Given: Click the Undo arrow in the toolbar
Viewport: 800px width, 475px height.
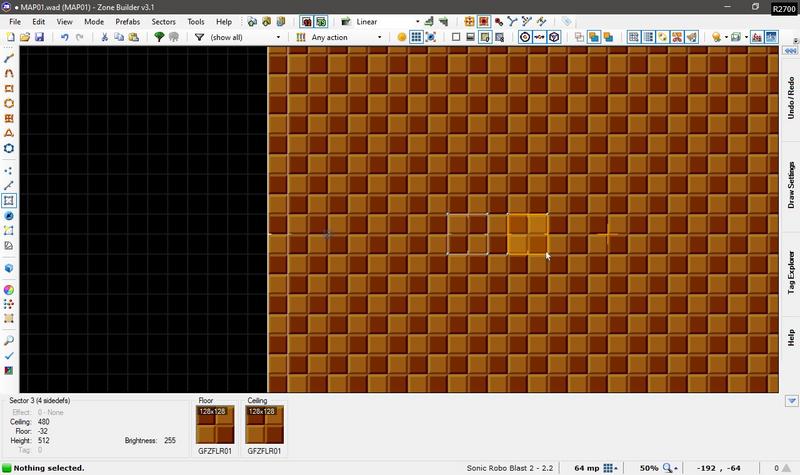Looking at the screenshot, I should 66,37.
